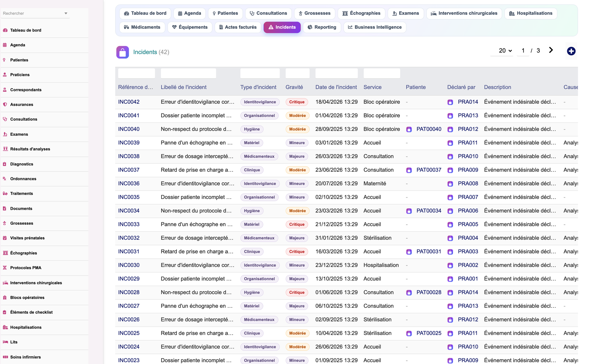Click Hospitalisation service cell in INC0030 row
Viewport: 589px width, 364px height.
click(381, 265)
